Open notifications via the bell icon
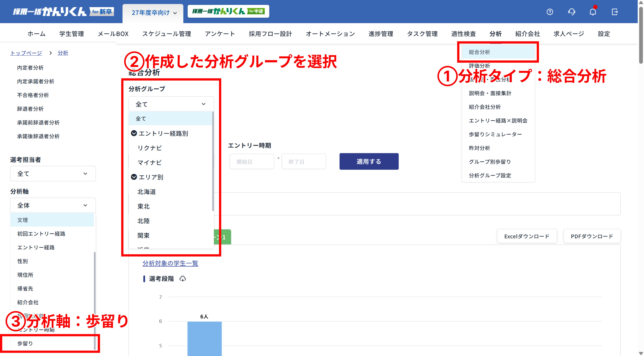 coord(593,12)
